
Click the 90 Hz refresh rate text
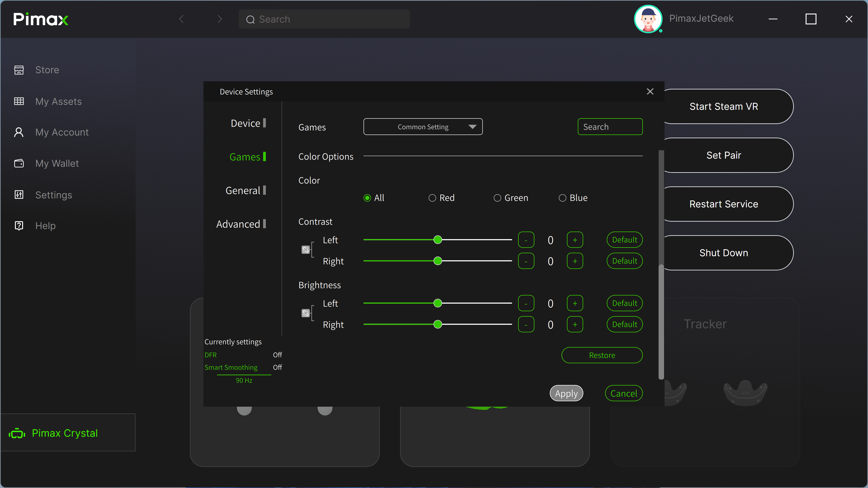pos(244,380)
